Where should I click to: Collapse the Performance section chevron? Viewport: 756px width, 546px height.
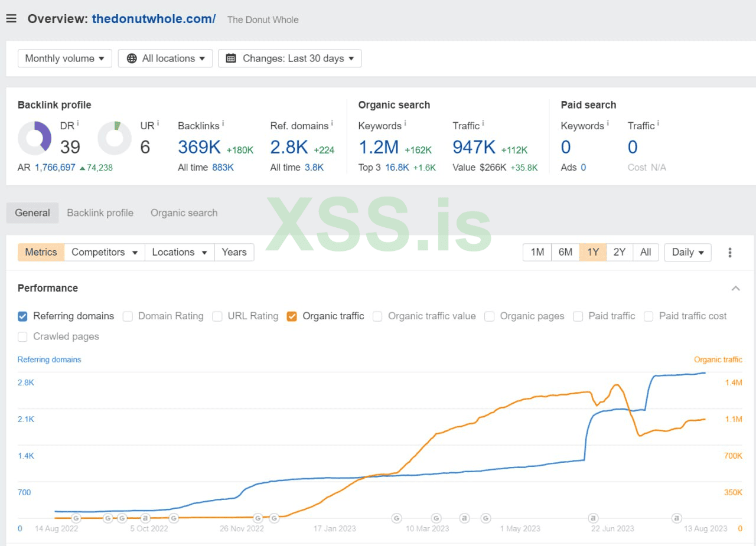[x=735, y=289]
